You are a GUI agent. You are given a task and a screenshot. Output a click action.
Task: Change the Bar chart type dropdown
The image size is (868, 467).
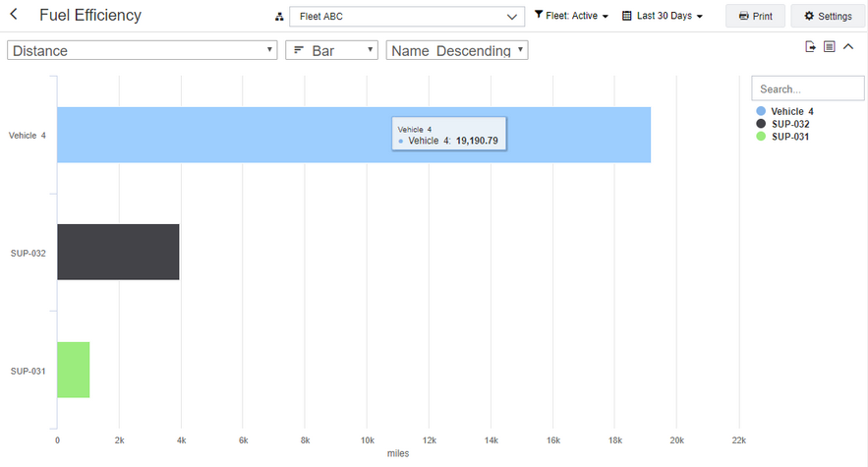click(331, 50)
